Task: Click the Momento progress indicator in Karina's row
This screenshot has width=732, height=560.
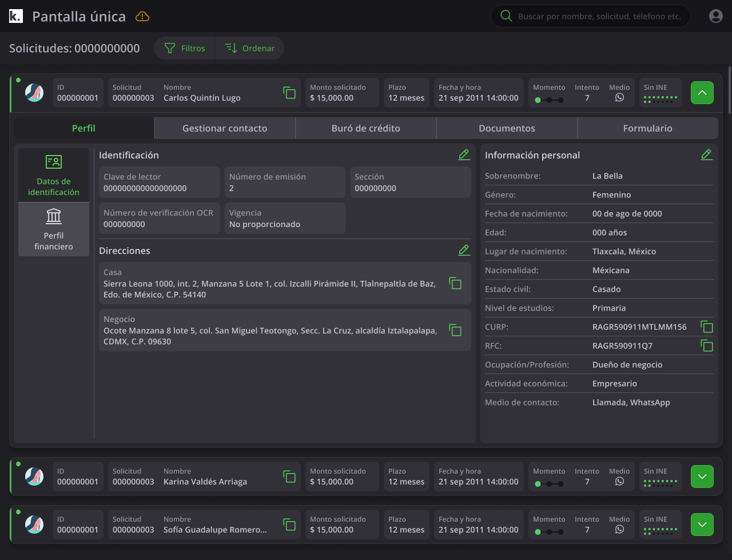Action: click(549, 484)
